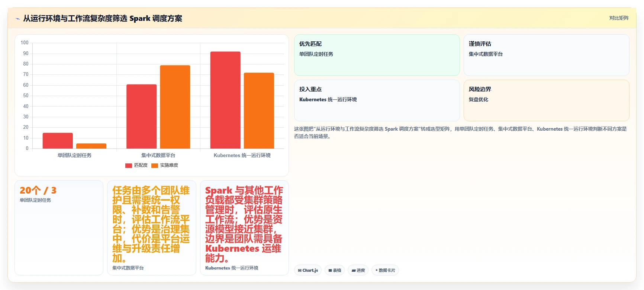Click the 20个 / 3 stat value
Screen dimensions: 644x290
tap(38, 191)
